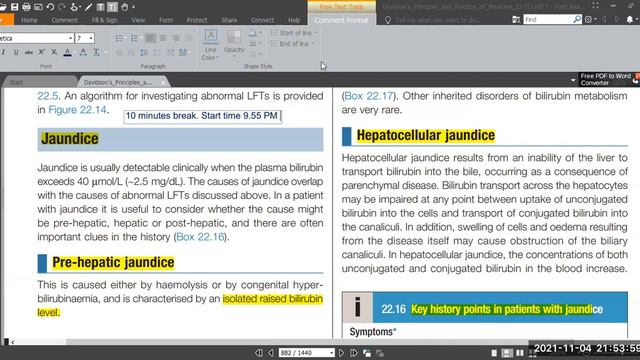The height and width of the screenshot is (360, 640).
Task: Open the font name dropdown
Action: [70, 38]
